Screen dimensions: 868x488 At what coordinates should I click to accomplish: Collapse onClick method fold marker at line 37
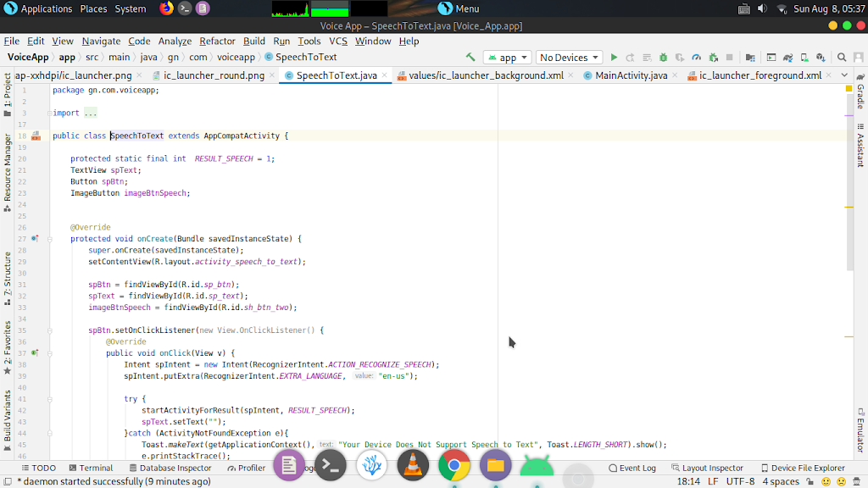click(x=49, y=353)
